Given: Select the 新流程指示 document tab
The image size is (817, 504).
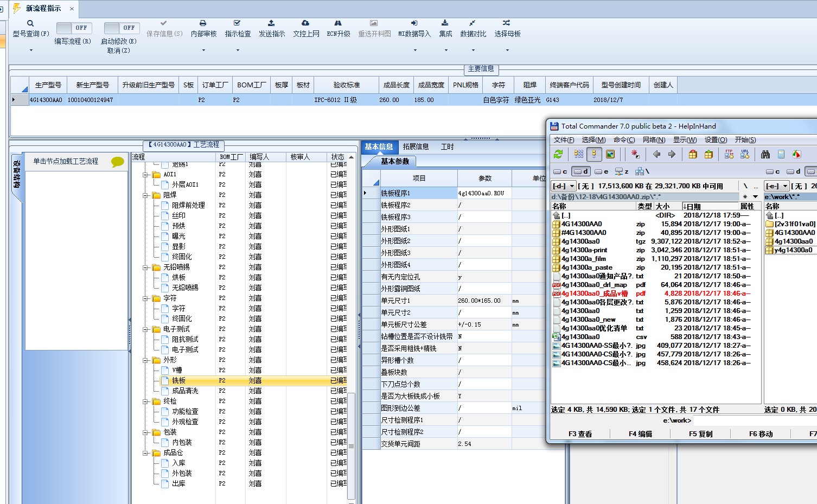Looking at the screenshot, I should [x=43, y=9].
